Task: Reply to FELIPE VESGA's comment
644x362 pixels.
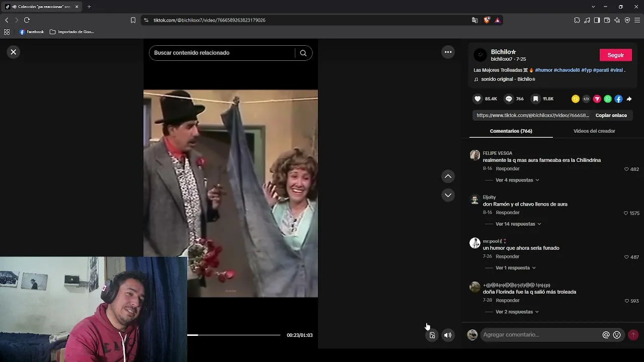Action: point(508,168)
